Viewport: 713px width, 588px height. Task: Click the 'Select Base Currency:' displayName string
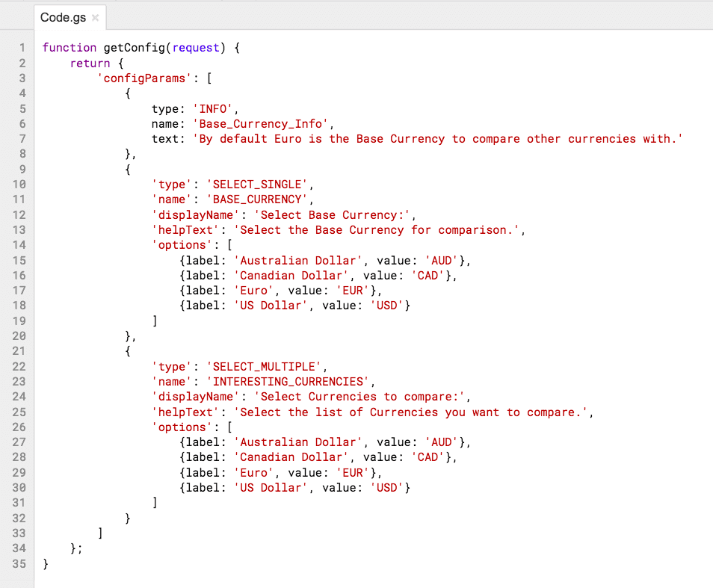(325, 214)
